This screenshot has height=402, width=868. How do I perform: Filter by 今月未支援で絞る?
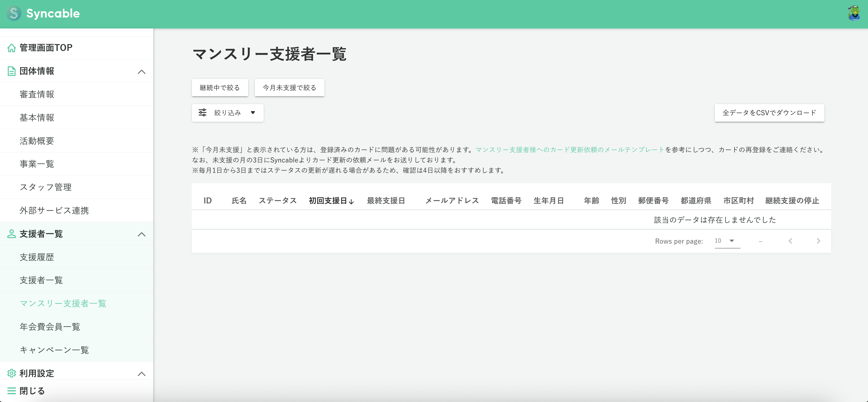tap(289, 87)
